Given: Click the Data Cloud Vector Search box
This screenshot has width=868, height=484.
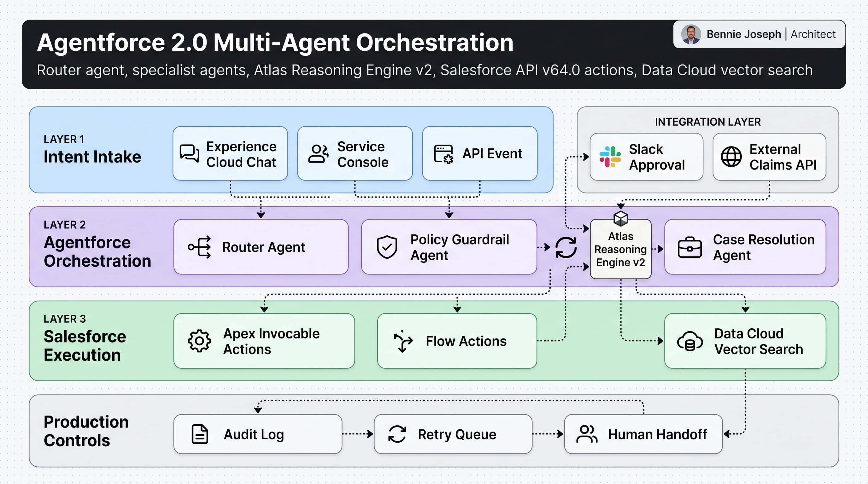Looking at the screenshot, I should coord(745,341).
